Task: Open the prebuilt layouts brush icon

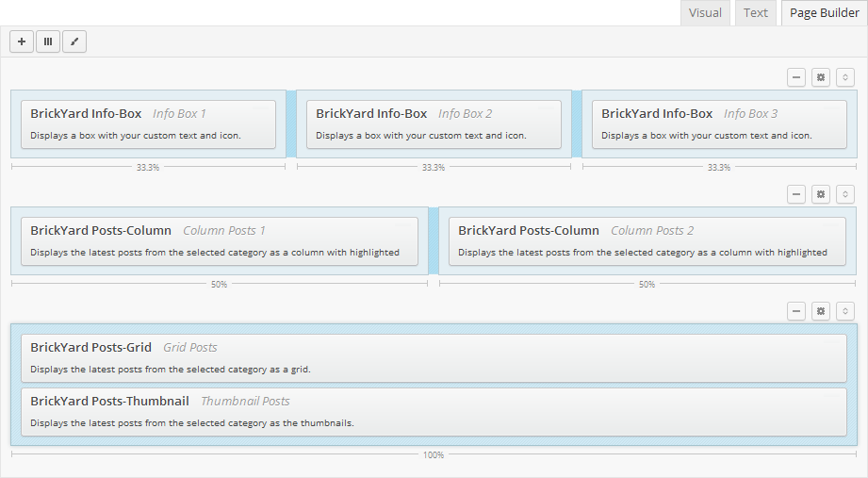Action: (74, 41)
